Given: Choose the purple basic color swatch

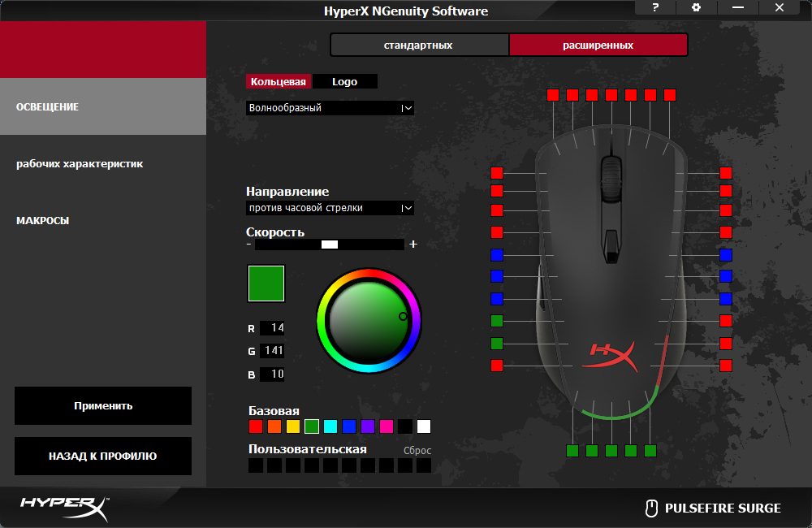Looking at the screenshot, I should click(368, 426).
